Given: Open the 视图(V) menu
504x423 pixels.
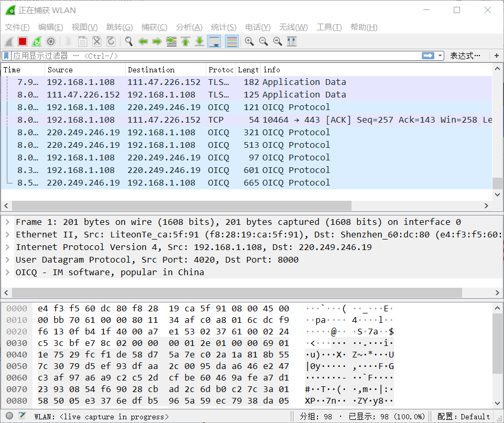Looking at the screenshot, I should (84, 27).
